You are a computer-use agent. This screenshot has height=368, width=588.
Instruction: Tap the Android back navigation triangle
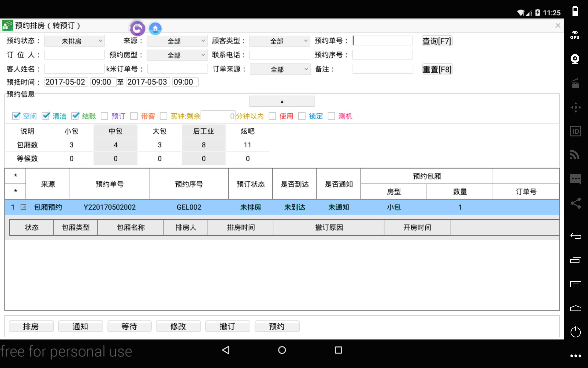(226, 350)
